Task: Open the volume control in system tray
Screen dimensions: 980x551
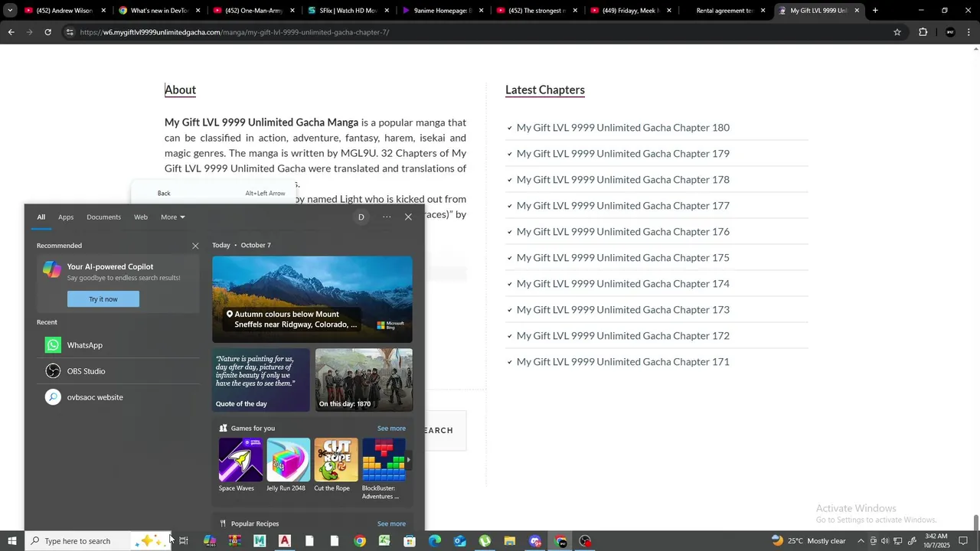Action: pos(885,541)
